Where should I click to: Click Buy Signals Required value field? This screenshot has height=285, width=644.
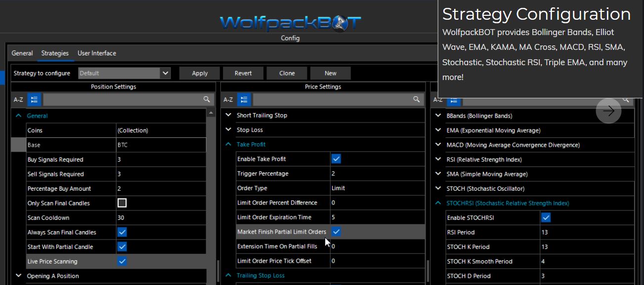point(161,160)
